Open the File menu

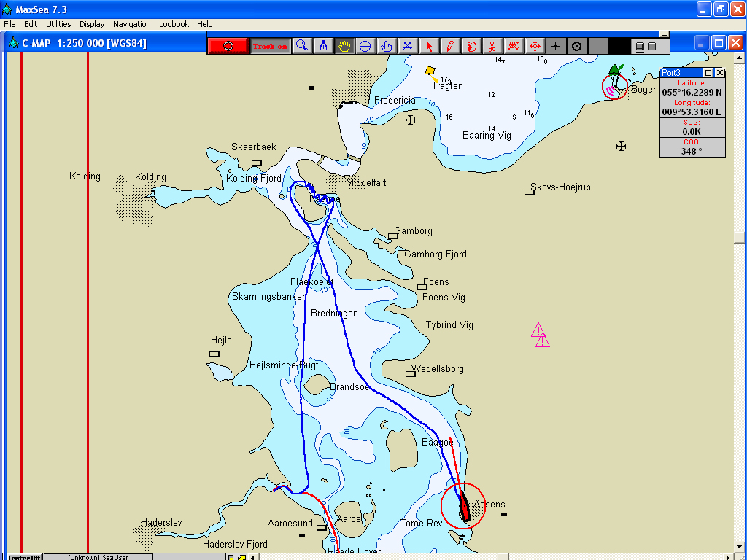coord(9,24)
